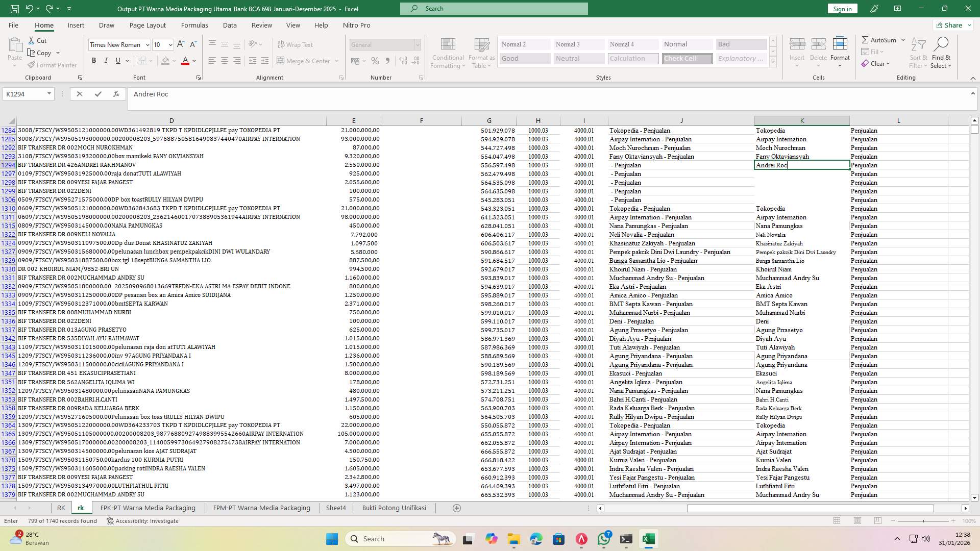Viewport: 980px width, 551px height.
Task: Open the Bukti Potong Unifikasi sheet
Action: click(394, 508)
